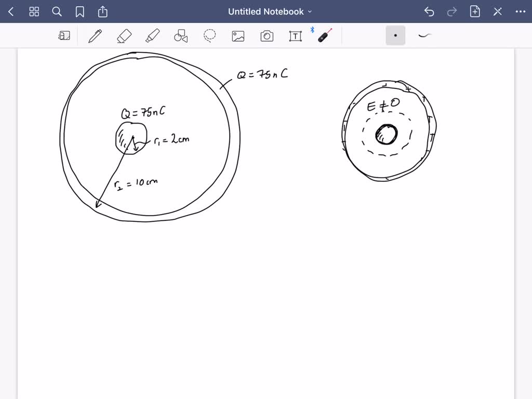Open the more options ellipsis menu
Image resolution: width=532 pixels, height=399 pixels.
[x=521, y=11]
